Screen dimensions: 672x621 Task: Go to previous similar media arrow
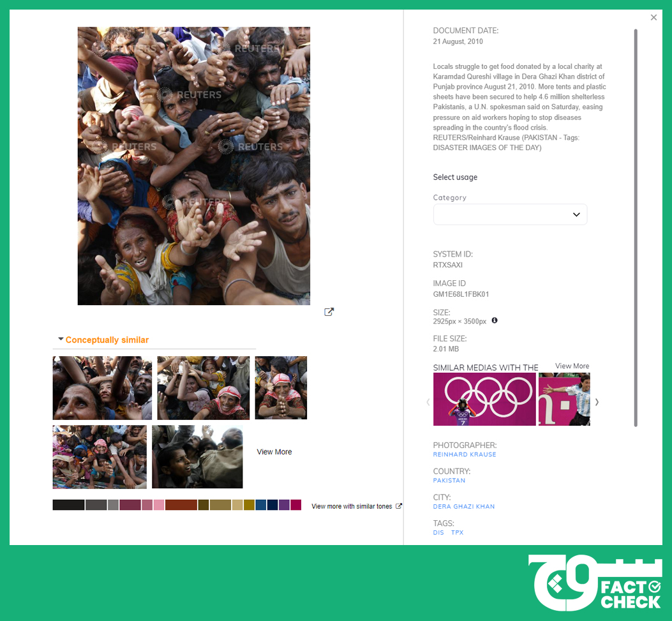(428, 402)
